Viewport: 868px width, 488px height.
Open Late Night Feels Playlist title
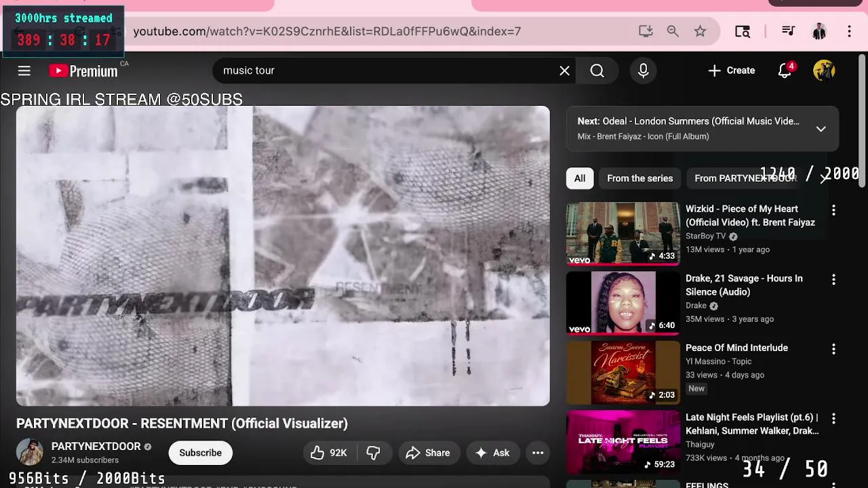coord(752,424)
